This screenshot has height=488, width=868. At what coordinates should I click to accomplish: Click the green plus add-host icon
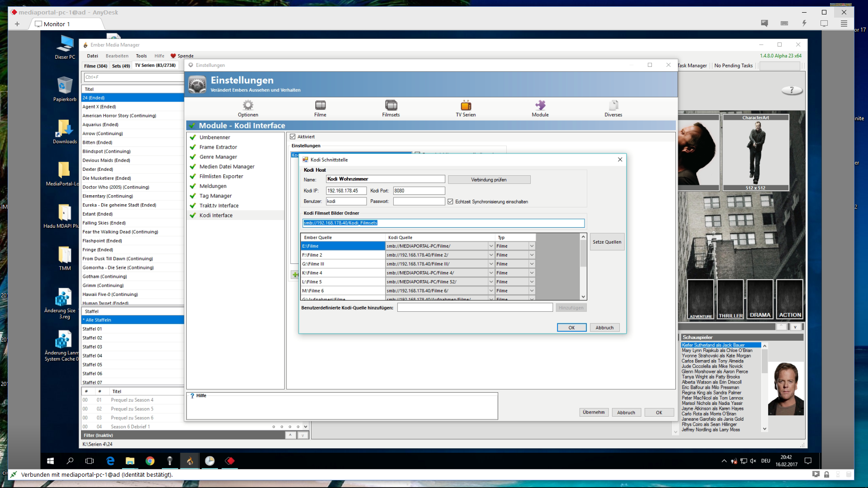295,274
